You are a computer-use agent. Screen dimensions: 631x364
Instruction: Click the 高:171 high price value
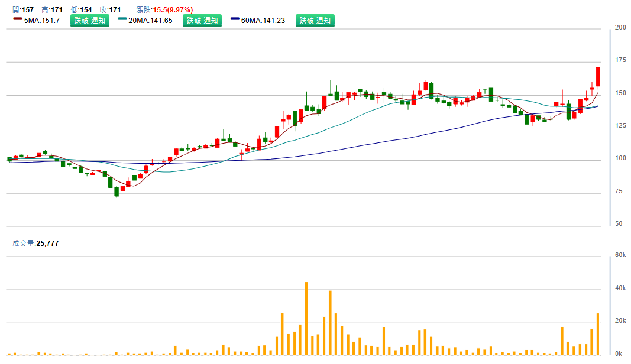(x=53, y=10)
